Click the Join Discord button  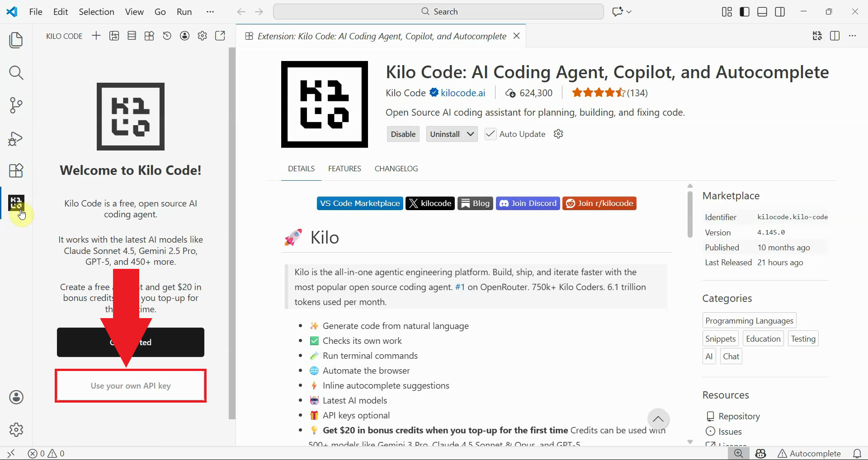[x=528, y=203]
